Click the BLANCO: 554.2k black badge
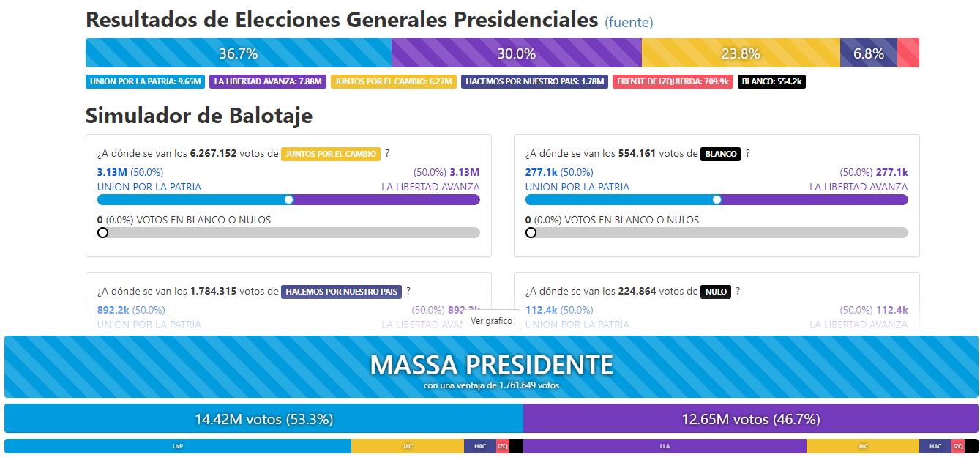The height and width of the screenshot is (463, 980). [771, 81]
